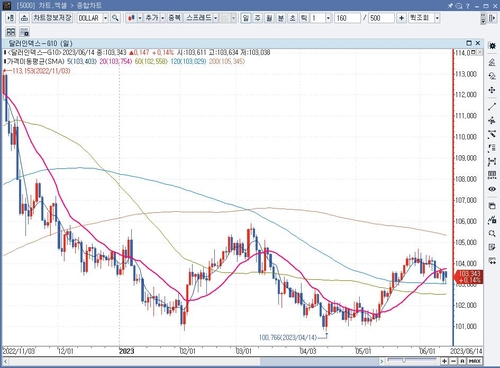Open the window layout icon in sidebar

(492, 206)
